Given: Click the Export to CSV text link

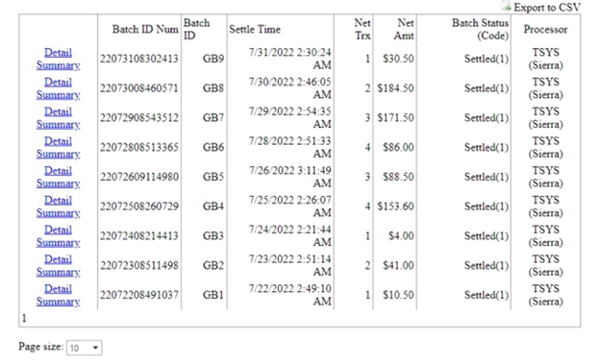Looking at the screenshot, I should [x=547, y=8].
